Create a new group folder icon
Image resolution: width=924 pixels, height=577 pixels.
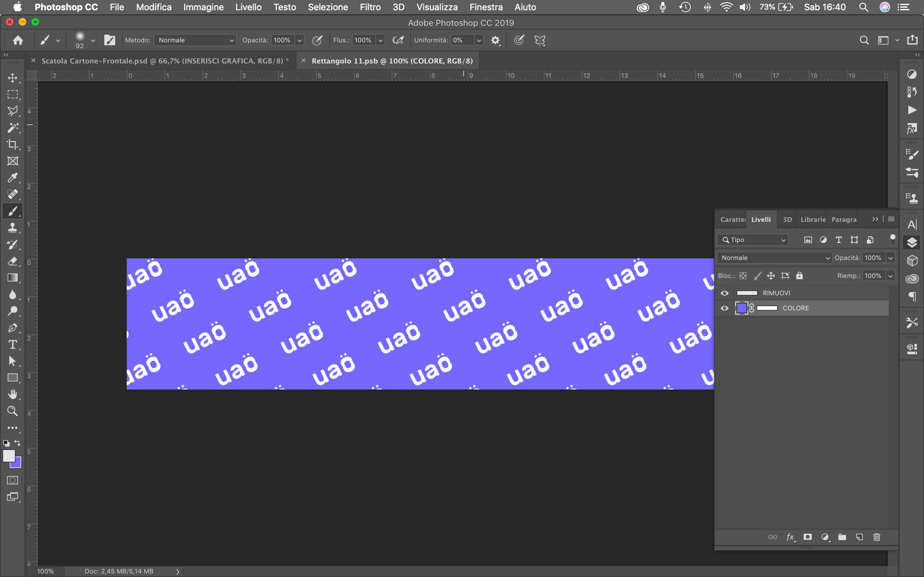[x=842, y=537]
